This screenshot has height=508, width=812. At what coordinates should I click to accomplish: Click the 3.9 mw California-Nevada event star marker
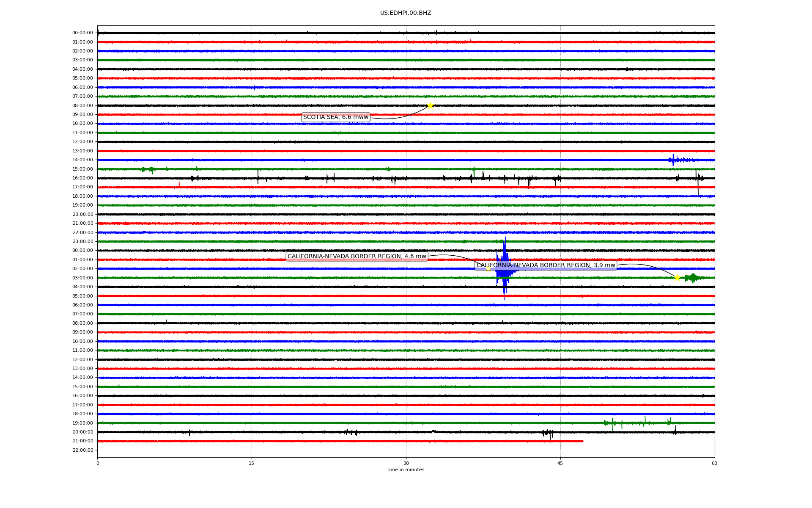coord(677,278)
